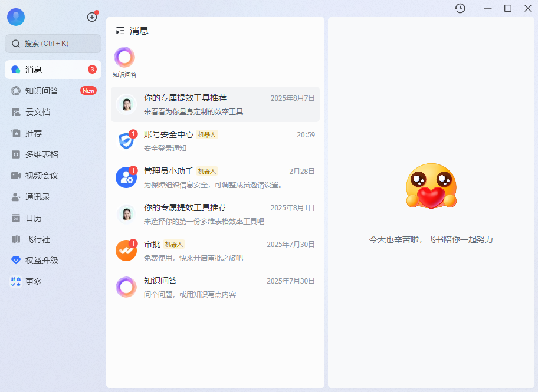Open the user profile avatar
Image resolution: width=538 pixels, height=392 pixels.
[x=16, y=17]
